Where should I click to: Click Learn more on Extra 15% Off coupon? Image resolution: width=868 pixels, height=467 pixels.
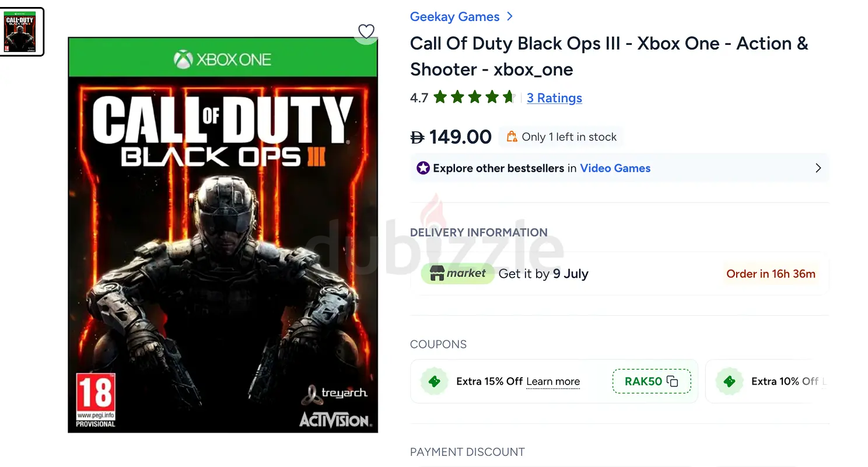[553, 382]
